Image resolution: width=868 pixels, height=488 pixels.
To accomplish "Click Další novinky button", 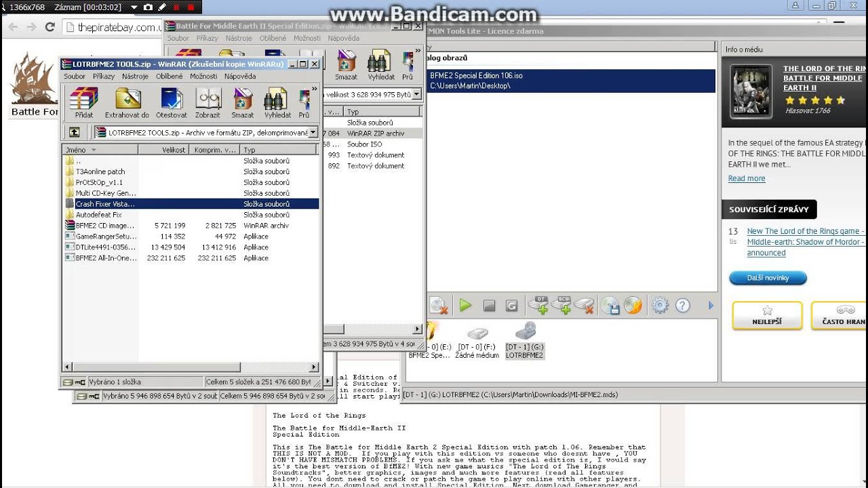I will tap(768, 278).
